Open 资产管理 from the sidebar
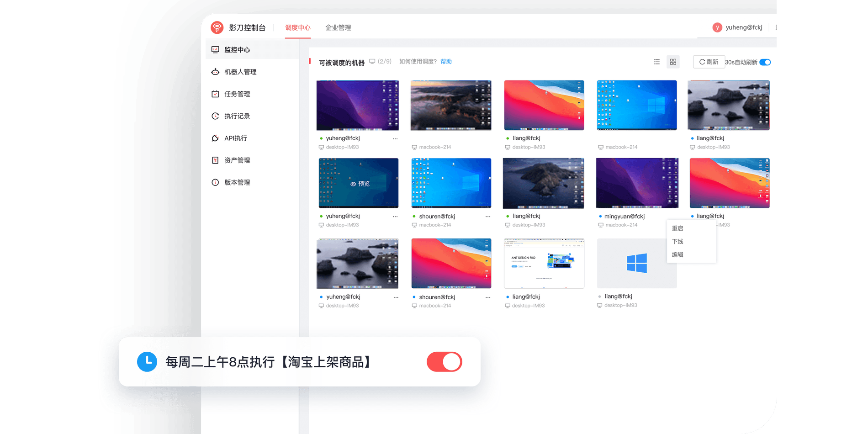The image size is (868, 434). [x=237, y=160]
